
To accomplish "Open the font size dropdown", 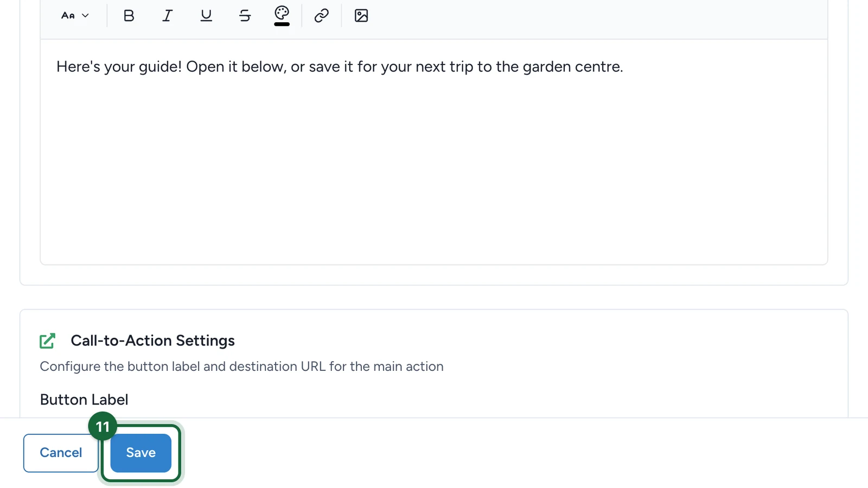I will [75, 16].
